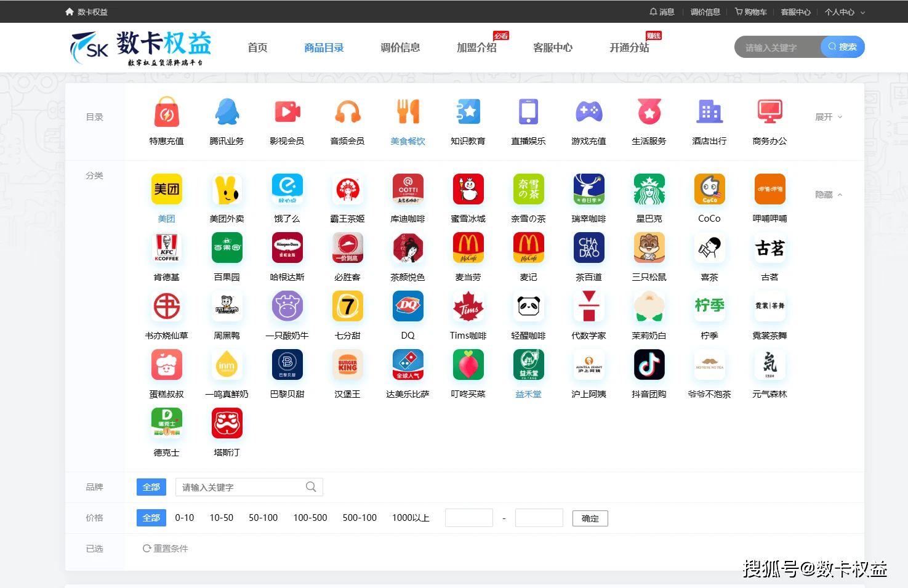Open the 开通分站 nav tab

pyautogui.click(x=629, y=47)
